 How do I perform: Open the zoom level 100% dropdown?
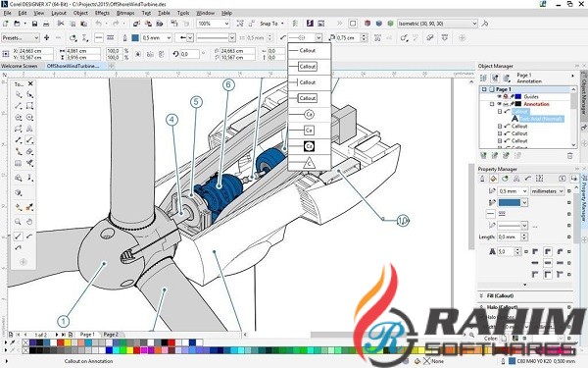(x=213, y=24)
